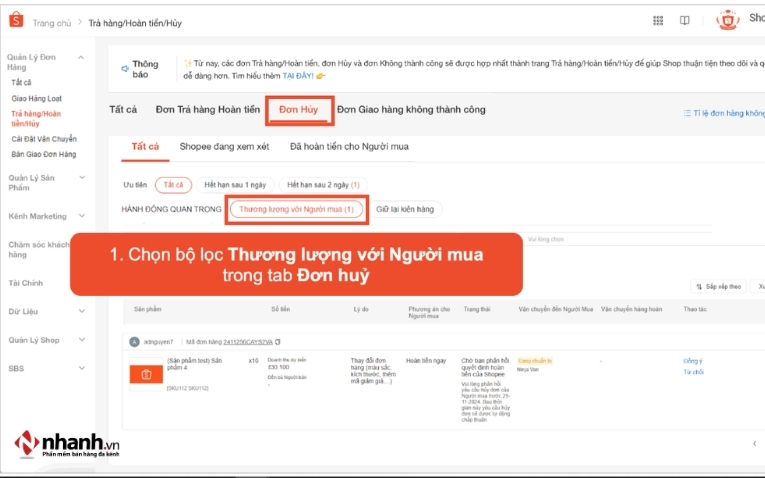
Task: Open the apps grid menu icon
Action: [658, 20]
